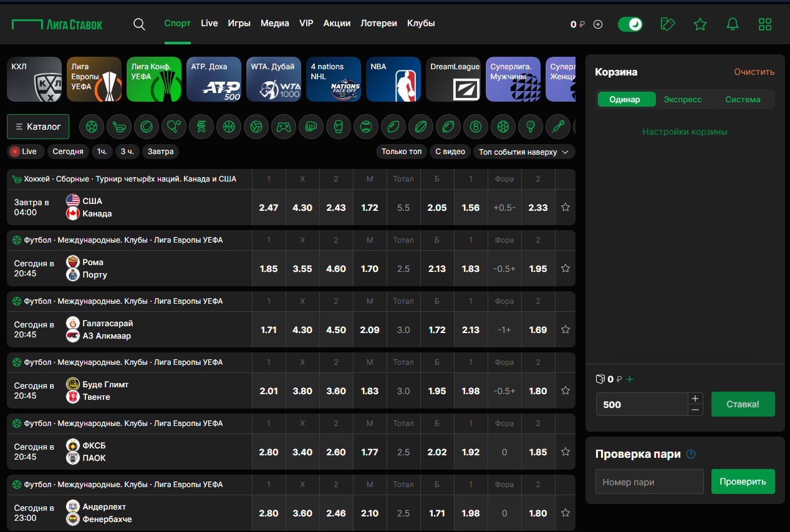Select the football sport icon
The width and height of the screenshot is (790, 532).
coord(92,127)
